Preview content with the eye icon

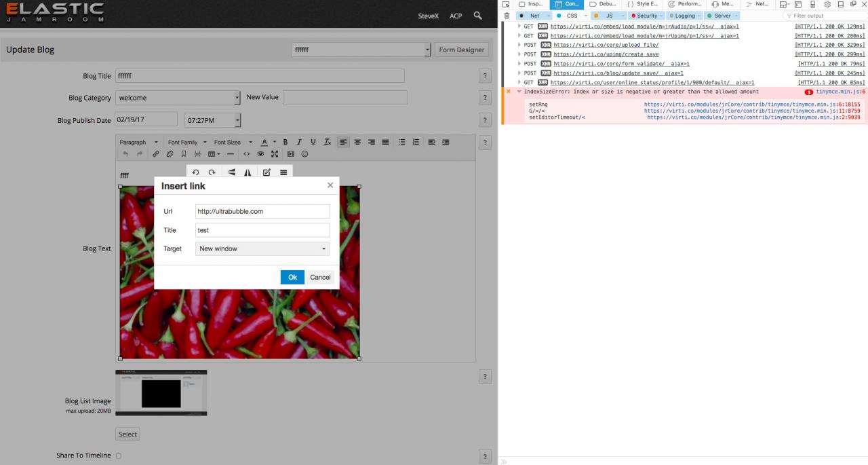(x=260, y=154)
